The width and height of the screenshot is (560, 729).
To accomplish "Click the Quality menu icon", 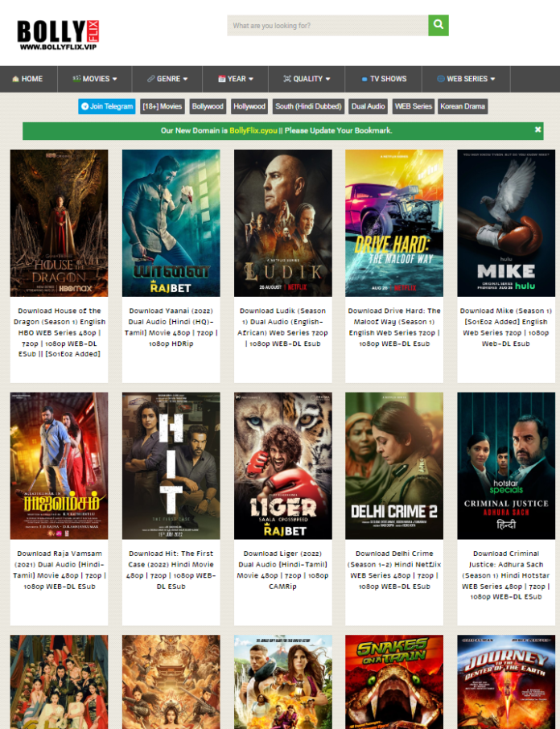I will tap(287, 79).
